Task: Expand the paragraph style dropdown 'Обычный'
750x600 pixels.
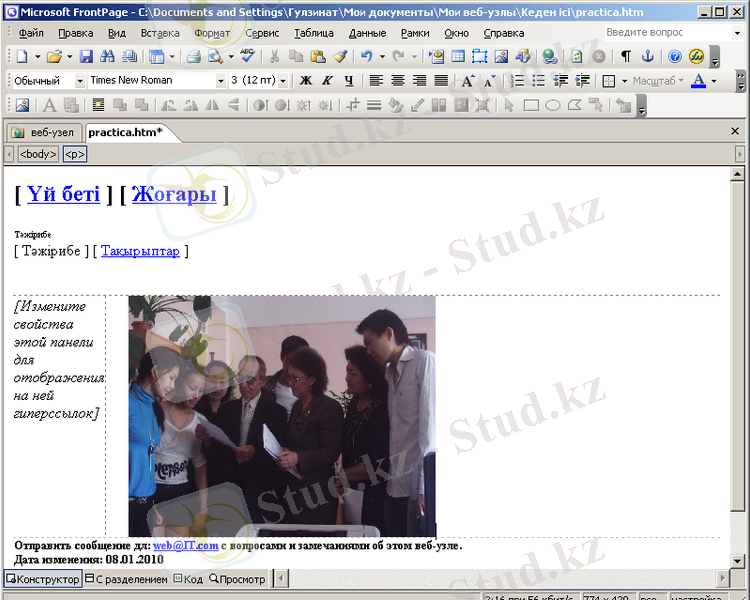Action: point(80,81)
